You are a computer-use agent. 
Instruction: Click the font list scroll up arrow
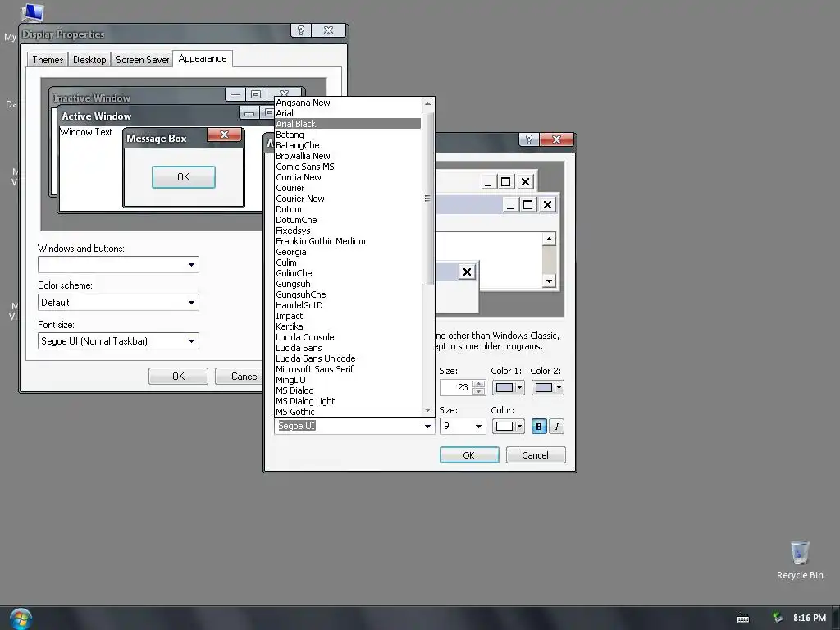(x=427, y=103)
